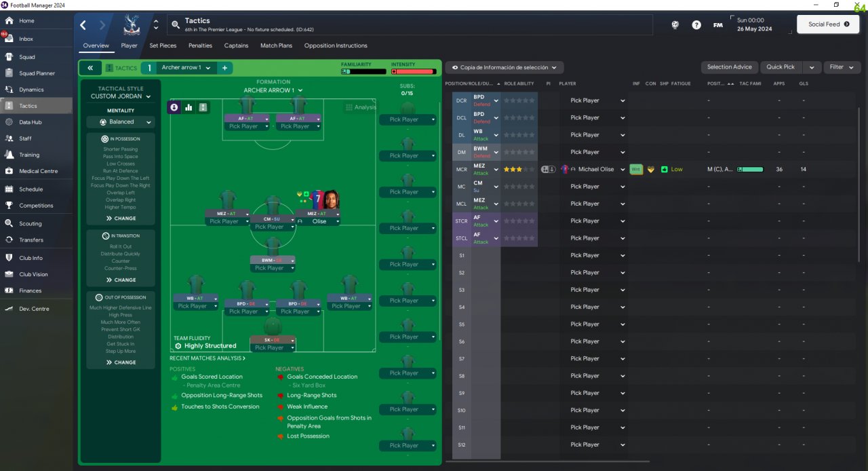
Task: Switch to the Player tab
Action: click(129, 45)
